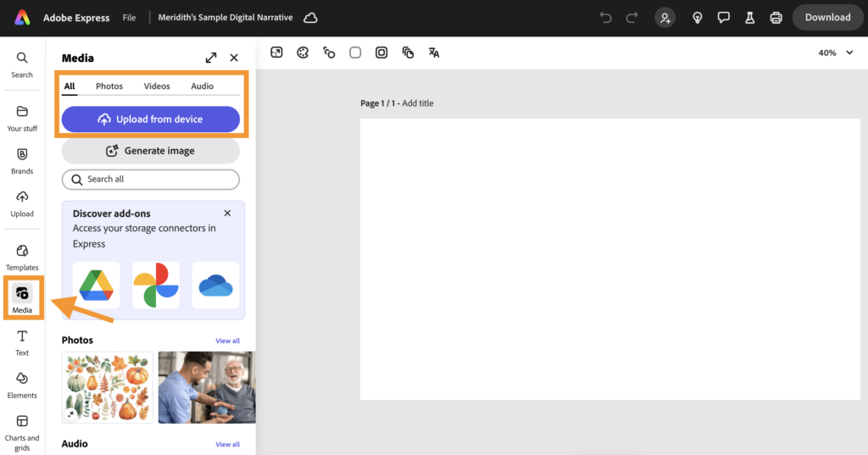Dismiss the Discover add-ons card

click(227, 214)
